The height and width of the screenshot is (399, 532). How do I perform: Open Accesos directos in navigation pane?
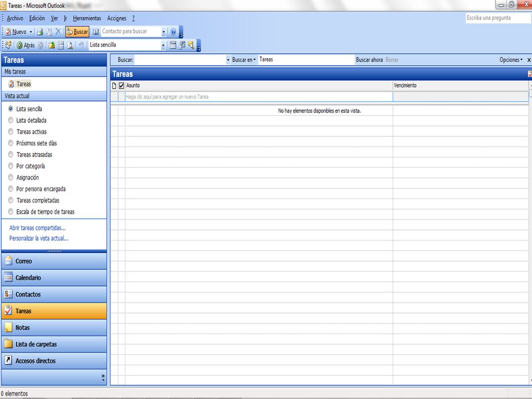tap(54, 361)
